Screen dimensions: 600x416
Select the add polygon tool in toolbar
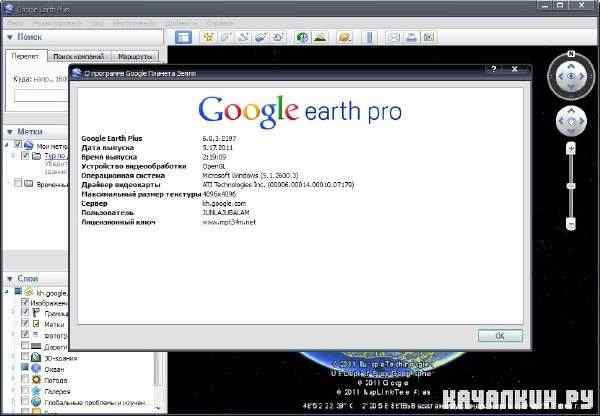click(x=226, y=37)
